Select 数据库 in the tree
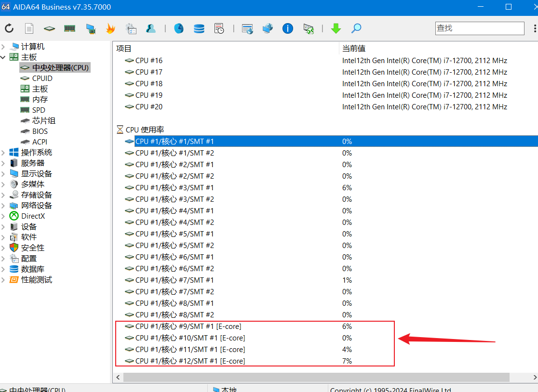538x392 pixels. [33, 269]
